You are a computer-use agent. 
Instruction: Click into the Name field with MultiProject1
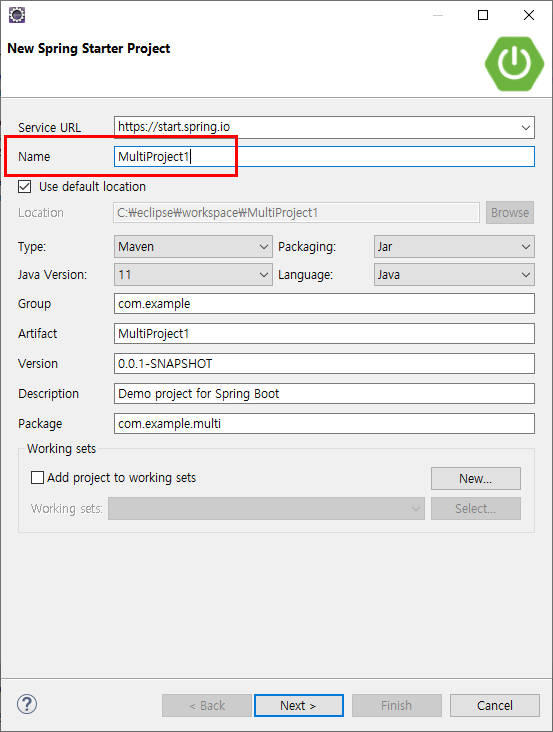tap(324, 156)
